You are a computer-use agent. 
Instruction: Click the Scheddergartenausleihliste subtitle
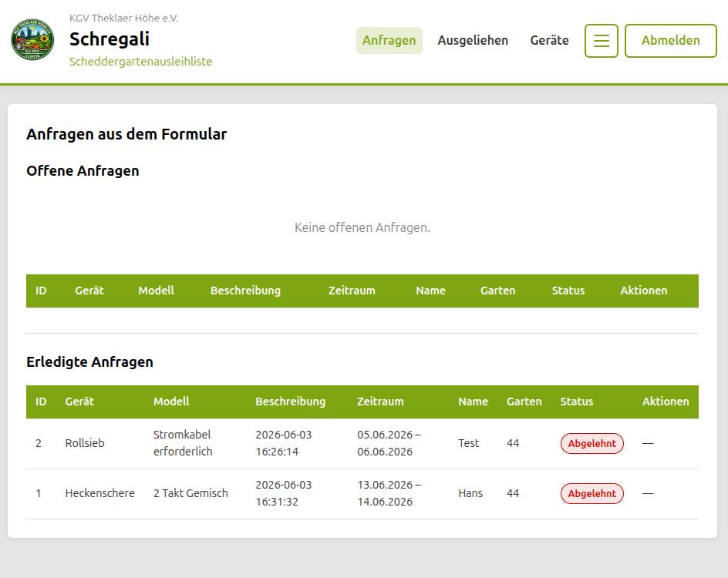(x=140, y=61)
